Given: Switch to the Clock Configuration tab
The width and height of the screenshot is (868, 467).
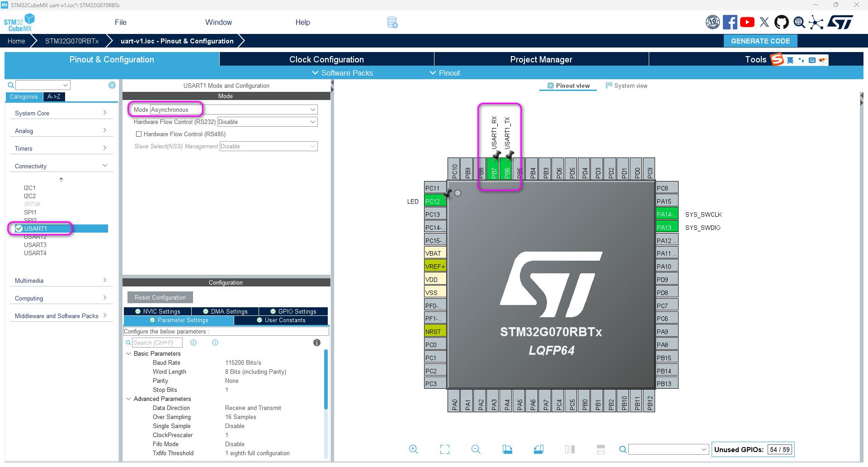Looking at the screenshot, I should (326, 59).
